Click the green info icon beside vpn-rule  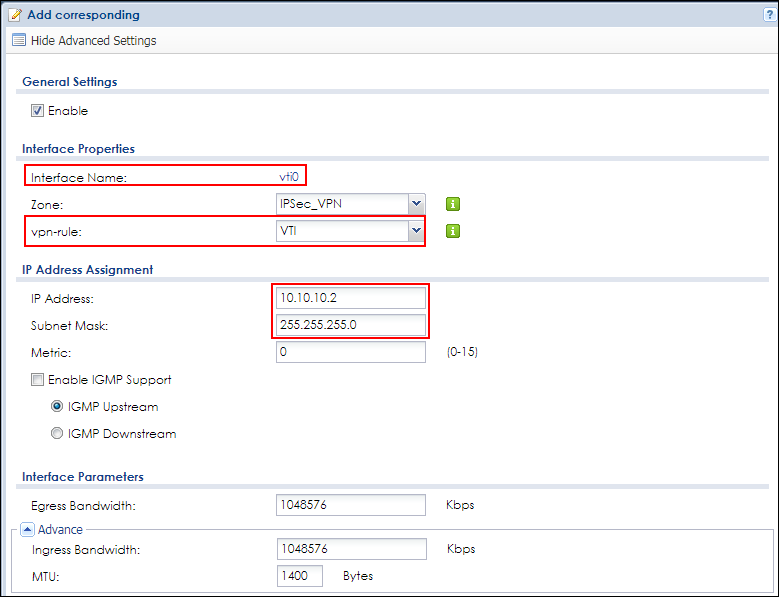(453, 231)
